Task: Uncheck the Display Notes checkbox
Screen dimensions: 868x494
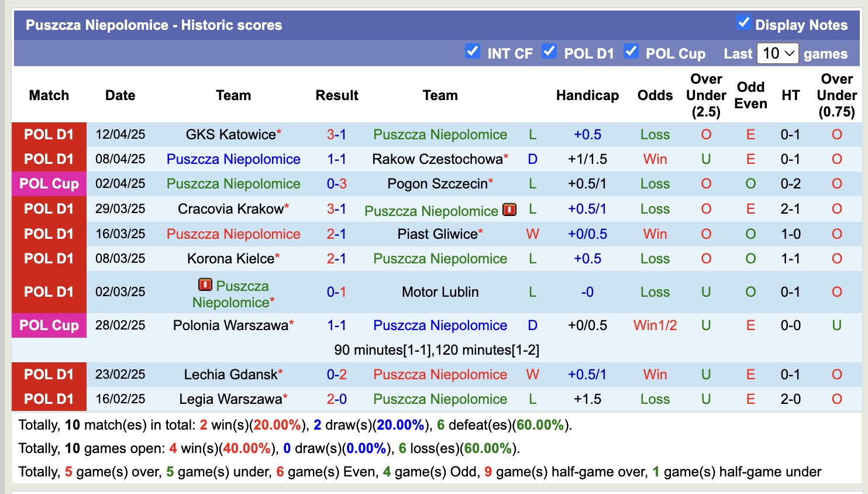Action: point(744,23)
